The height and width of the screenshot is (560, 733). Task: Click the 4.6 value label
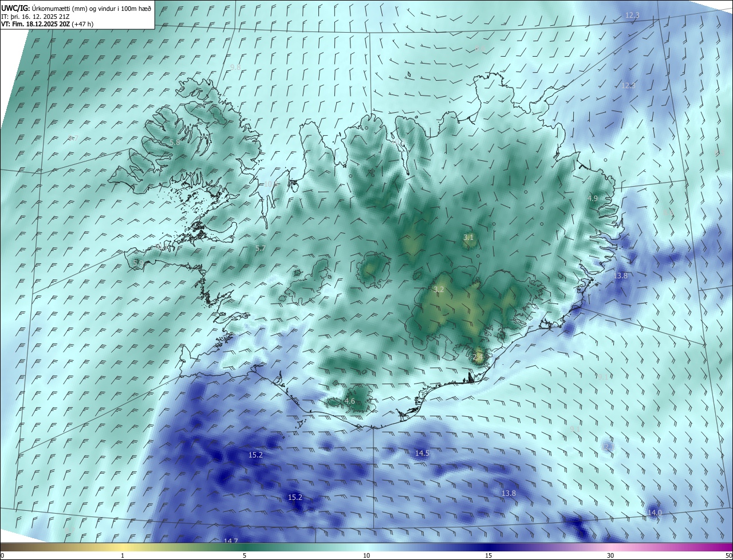point(350,401)
